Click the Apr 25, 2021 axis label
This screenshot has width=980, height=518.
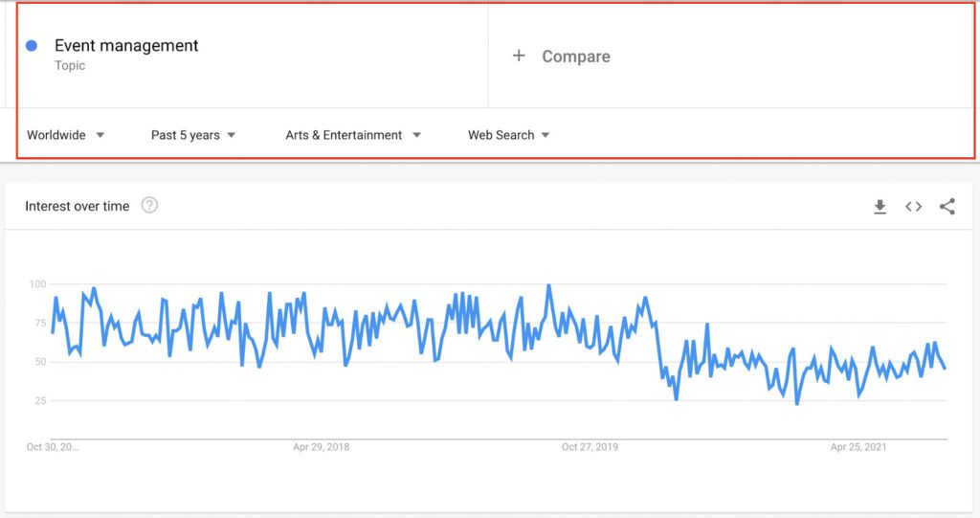[858, 447]
